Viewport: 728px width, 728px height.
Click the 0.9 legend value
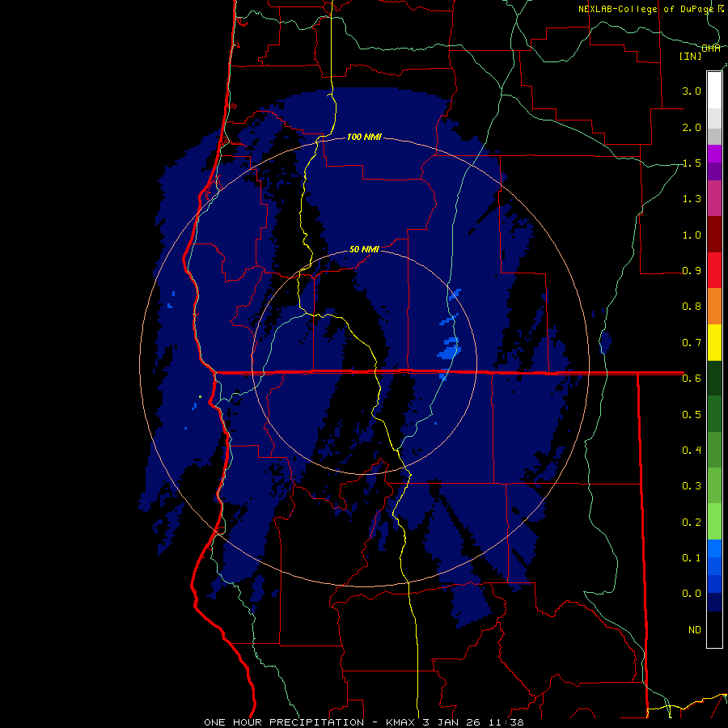tap(692, 270)
